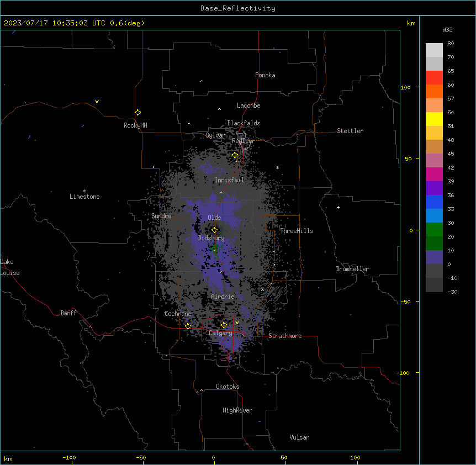Click the Didsbury town label

click(211, 238)
